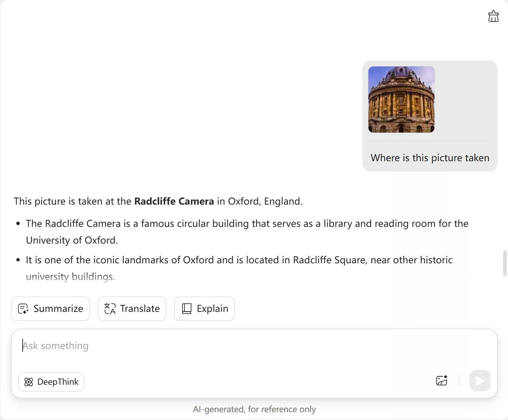Click the Translate language icon
508x420 pixels.
tap(109, 309)
